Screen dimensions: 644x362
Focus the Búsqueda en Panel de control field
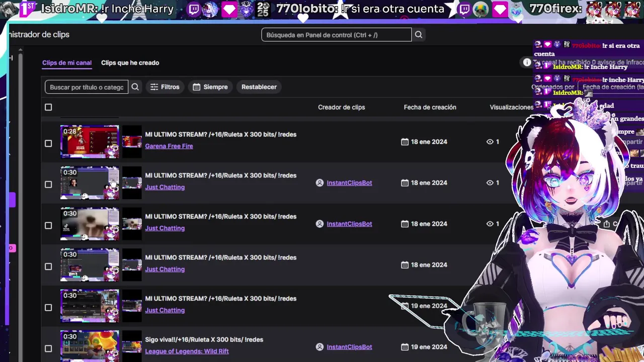coord(337,35)
